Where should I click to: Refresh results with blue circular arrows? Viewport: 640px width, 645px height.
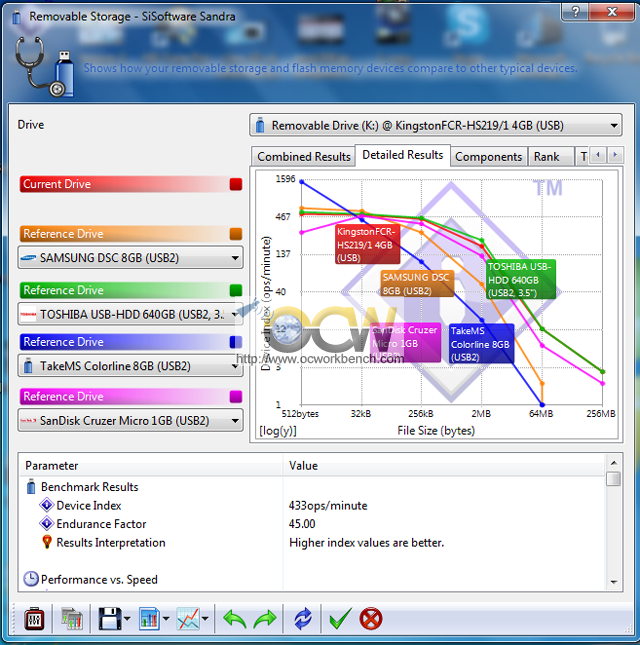tap(303, 619)
